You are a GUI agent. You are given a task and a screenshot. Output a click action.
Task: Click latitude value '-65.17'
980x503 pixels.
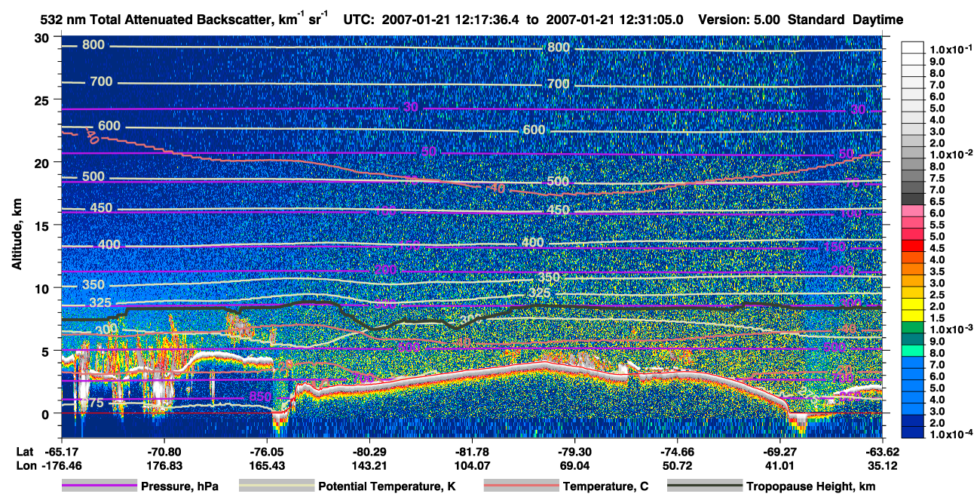tap(61, 452)
